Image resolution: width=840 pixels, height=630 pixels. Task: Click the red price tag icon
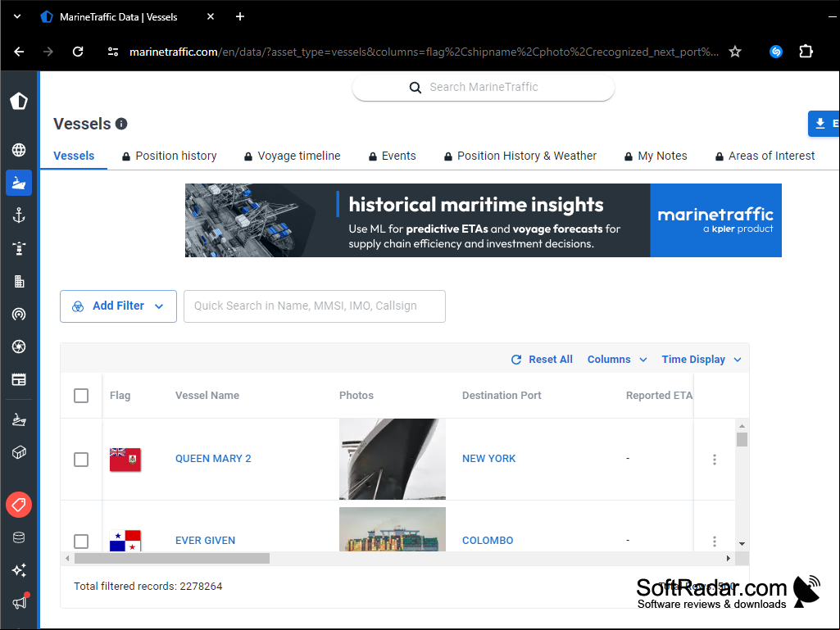click(19, 505)
